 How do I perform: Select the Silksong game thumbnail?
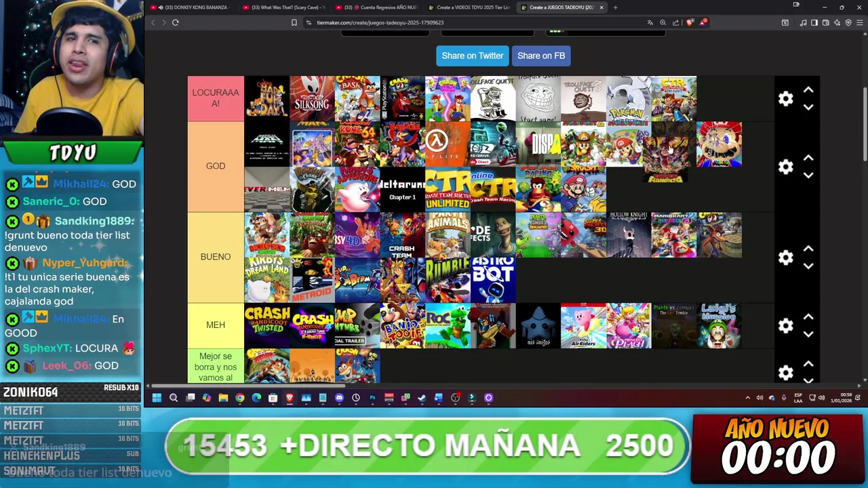312,98
